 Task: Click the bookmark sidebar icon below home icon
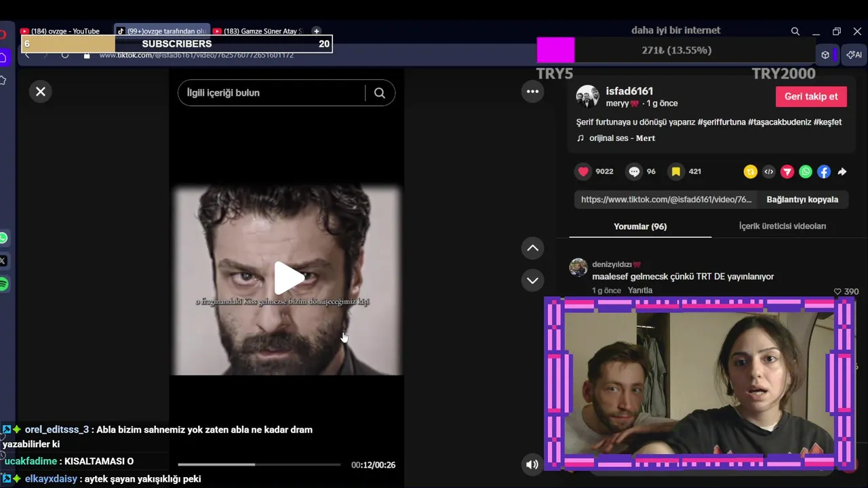(3, 81)
